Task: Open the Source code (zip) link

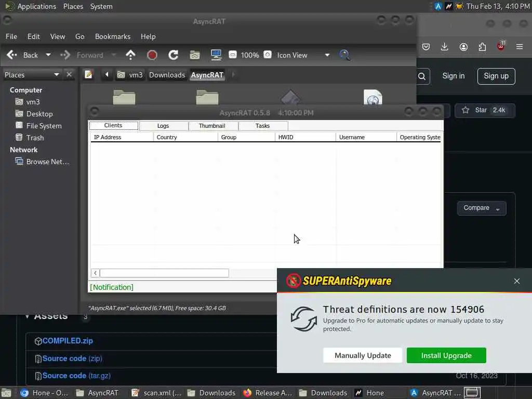Action: click(x=72, y=358)
